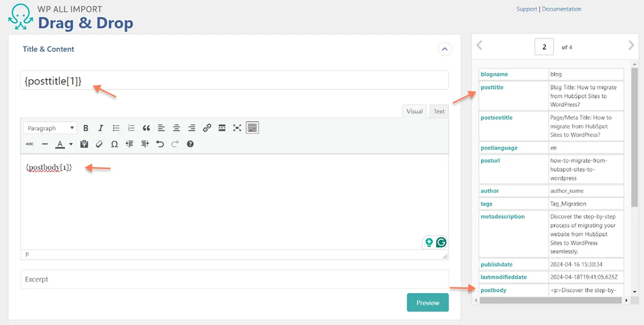The height and width of the screenshot is (325, 644).
Task: Insert a blockquote
Action: click(x=146, y=128)
